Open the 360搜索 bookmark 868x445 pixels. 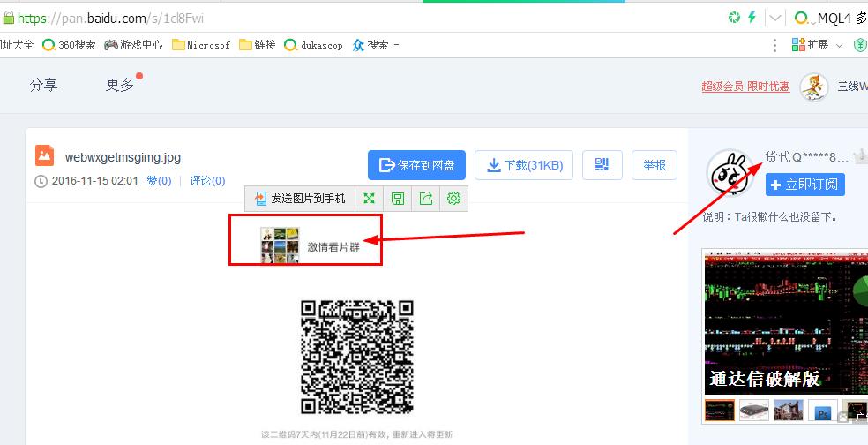coord(69,45)
